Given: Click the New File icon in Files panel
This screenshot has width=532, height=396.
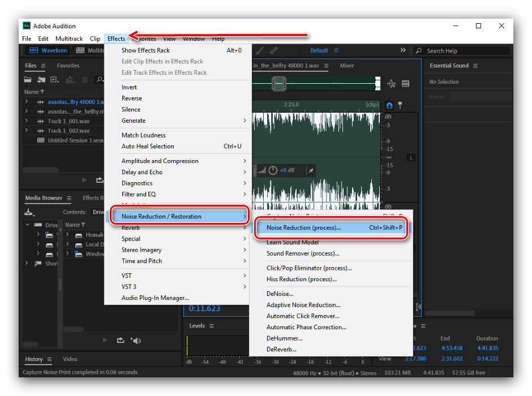Looking at the screenshot, I should point(54,80).
